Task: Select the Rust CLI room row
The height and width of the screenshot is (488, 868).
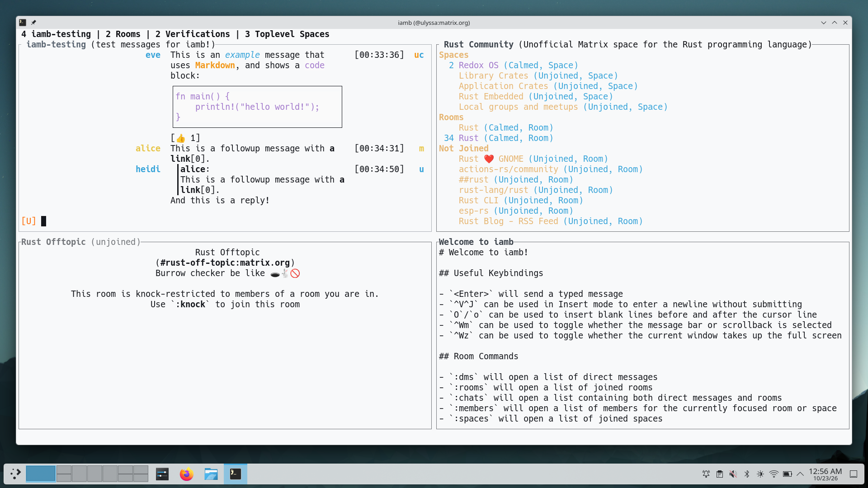Action: point(521,200)
